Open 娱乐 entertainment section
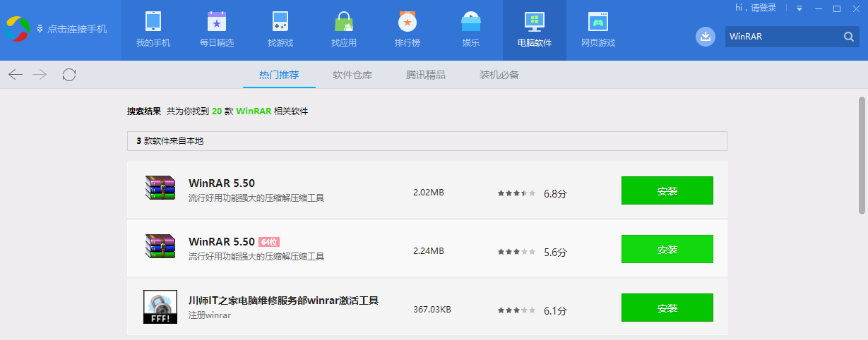Image resolution: width=868 pixels, height=340 pixels. tap(471, 30)
